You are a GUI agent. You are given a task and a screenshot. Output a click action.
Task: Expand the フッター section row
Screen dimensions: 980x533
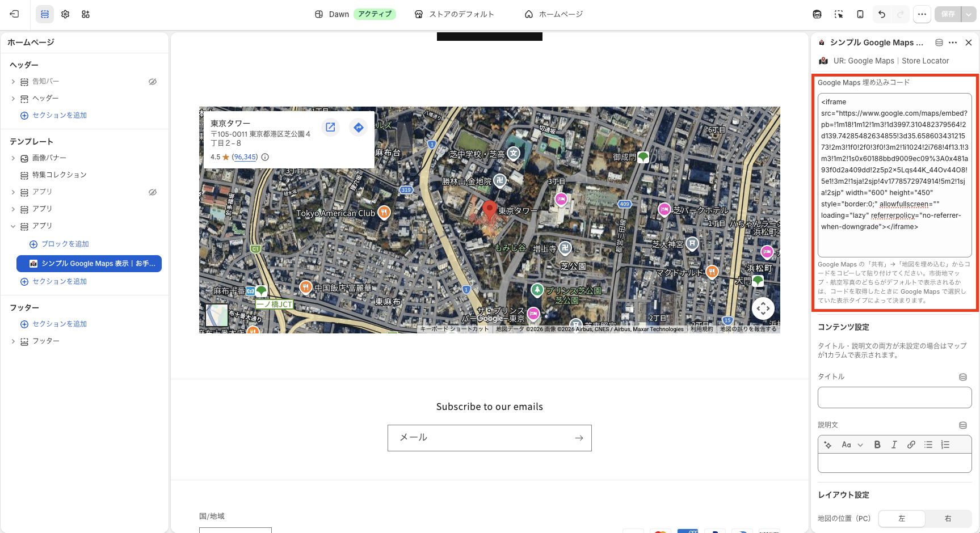pos(13,341)
